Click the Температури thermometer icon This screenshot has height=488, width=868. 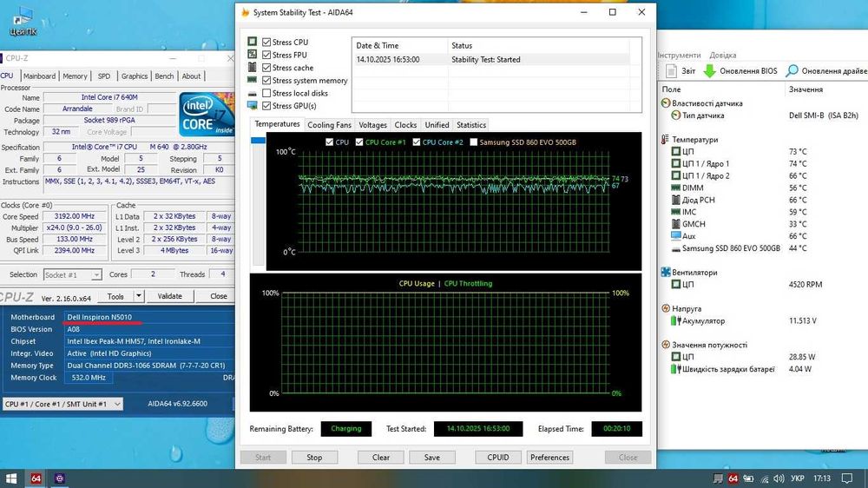click(x=665, y=140)
